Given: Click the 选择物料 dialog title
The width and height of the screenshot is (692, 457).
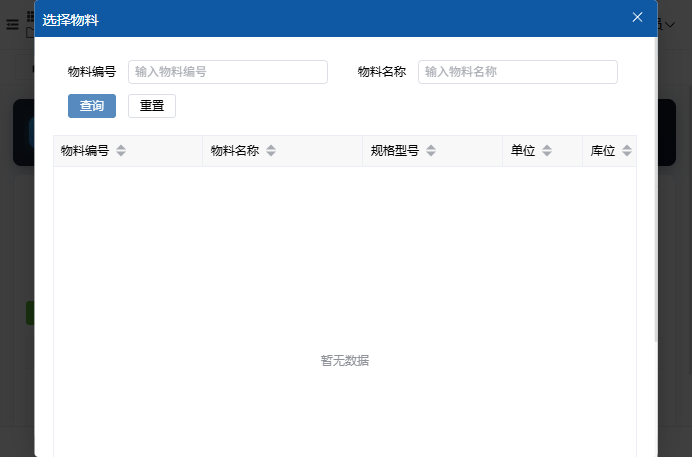Looking at the screenshot, I should pos(70,20).
